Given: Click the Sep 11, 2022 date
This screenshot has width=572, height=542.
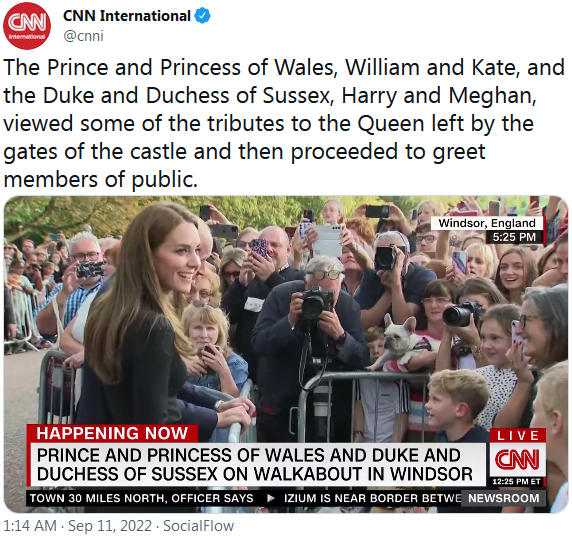Looking at the screenshot, I should click(x=110, y=526).
